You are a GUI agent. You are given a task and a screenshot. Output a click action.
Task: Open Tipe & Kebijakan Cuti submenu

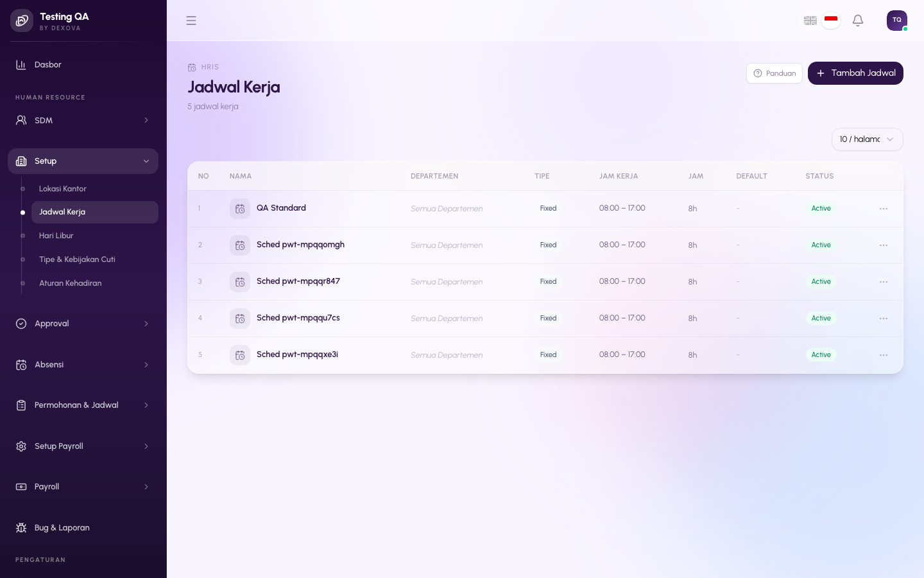point(95,259)
